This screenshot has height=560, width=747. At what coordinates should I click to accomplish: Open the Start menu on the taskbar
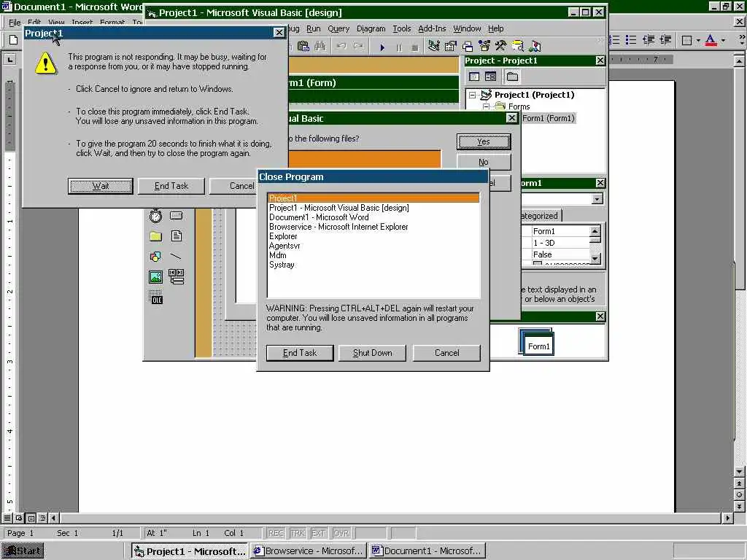click(x=23, y=551)
